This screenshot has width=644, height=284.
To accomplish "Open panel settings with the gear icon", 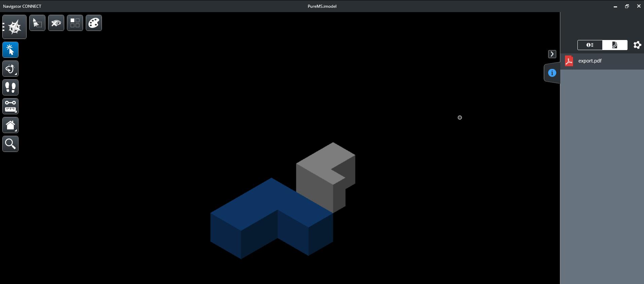I will (x=637, y=45).
